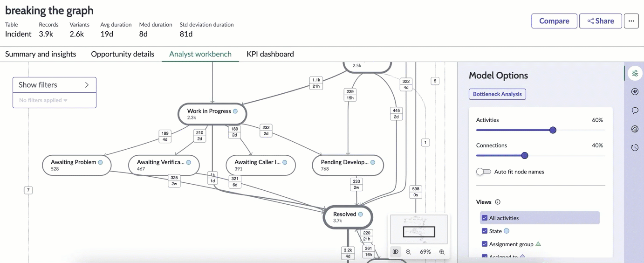Click the 40% Connections value

coord(597,145)
